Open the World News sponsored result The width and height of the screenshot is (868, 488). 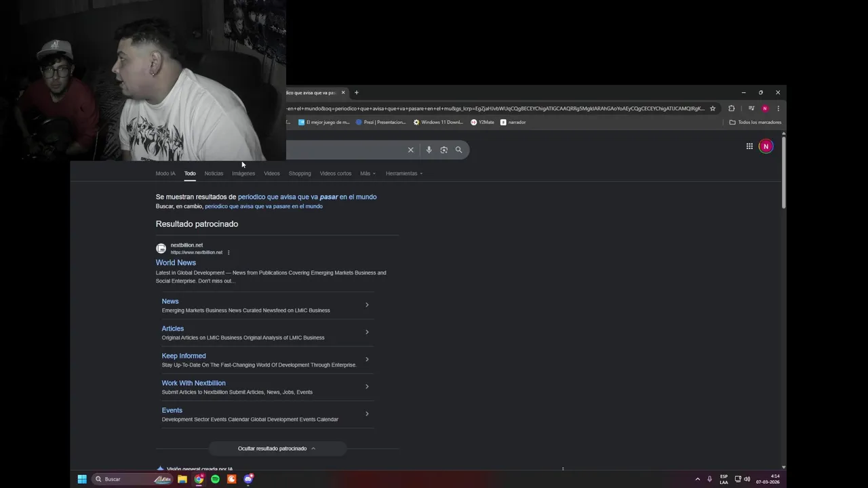pyautogui.click(x=176, y=262)
